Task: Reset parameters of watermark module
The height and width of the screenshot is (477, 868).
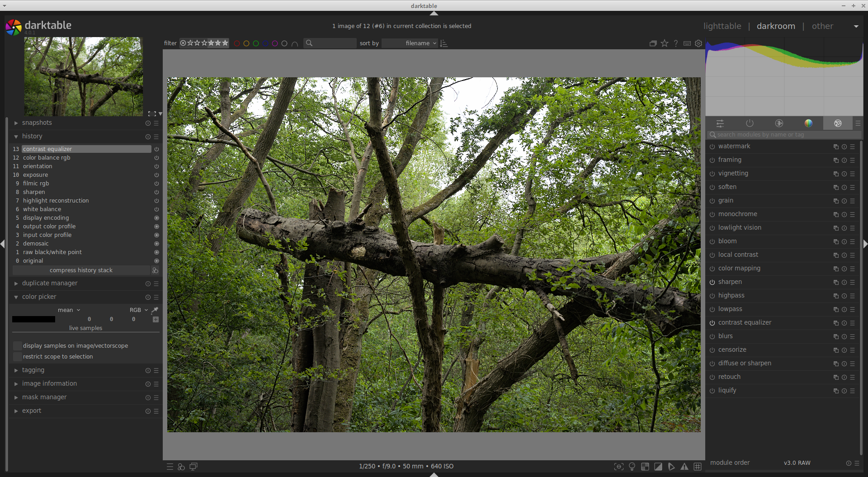Action: point(844,146)
